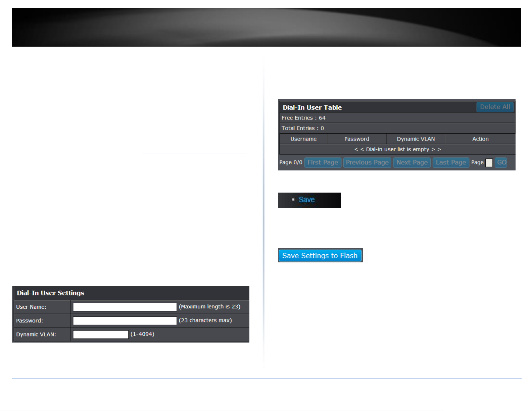Click the '(Maximum length is 23)' hint
This screenshot has height=411, width=532.
[x=209, y=307]
